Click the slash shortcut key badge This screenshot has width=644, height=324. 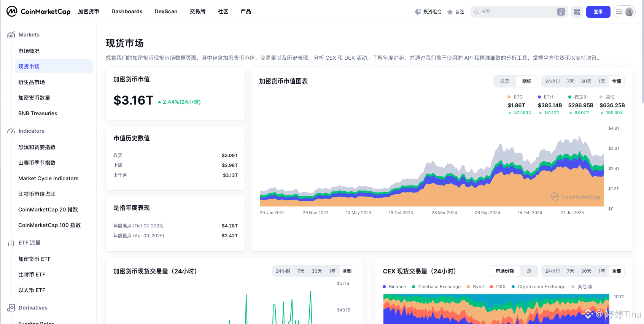tap(561, 12)
